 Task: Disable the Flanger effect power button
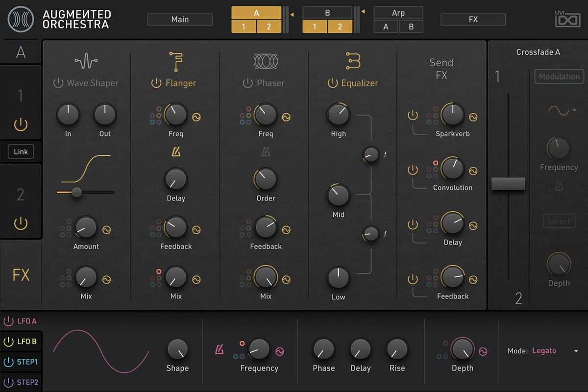156,83
